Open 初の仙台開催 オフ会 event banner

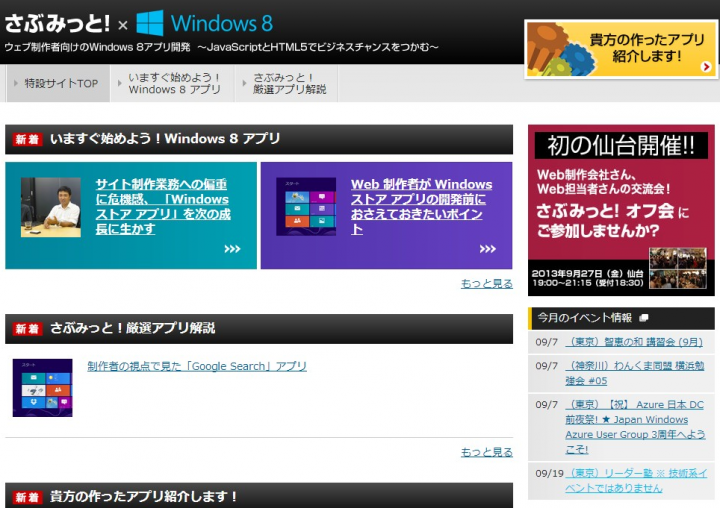pyautogui.click(x=621, y=210)
